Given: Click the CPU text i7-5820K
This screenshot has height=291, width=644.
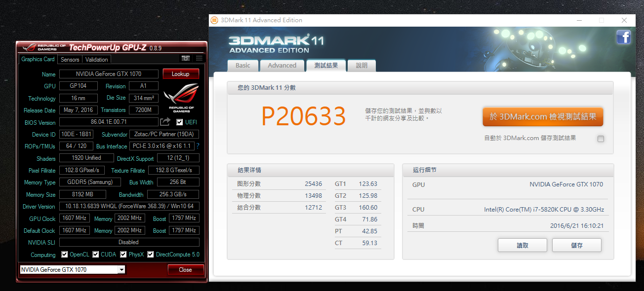Looking at the screenshot, I should coord(544,210).
